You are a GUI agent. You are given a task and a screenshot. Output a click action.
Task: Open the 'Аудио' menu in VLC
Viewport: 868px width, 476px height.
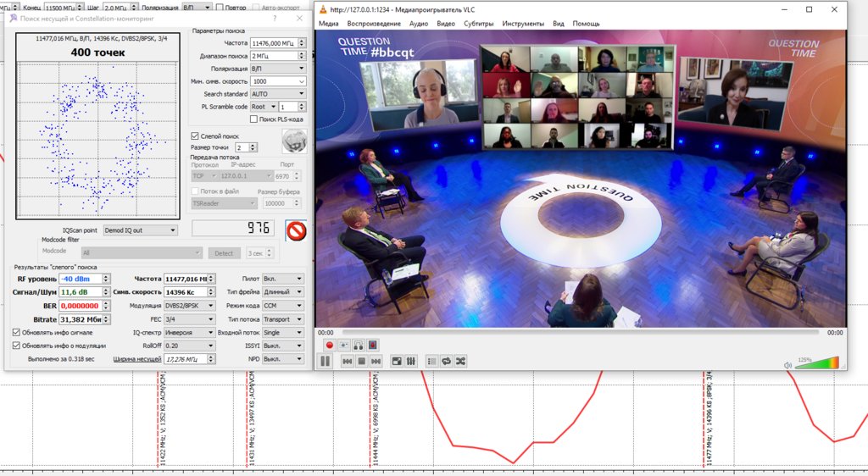(419, 24)
